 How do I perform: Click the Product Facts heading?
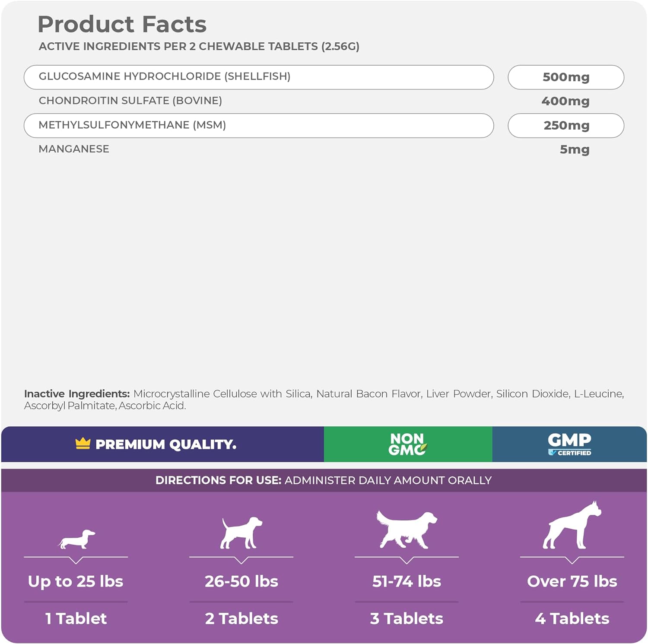(122, 24)
